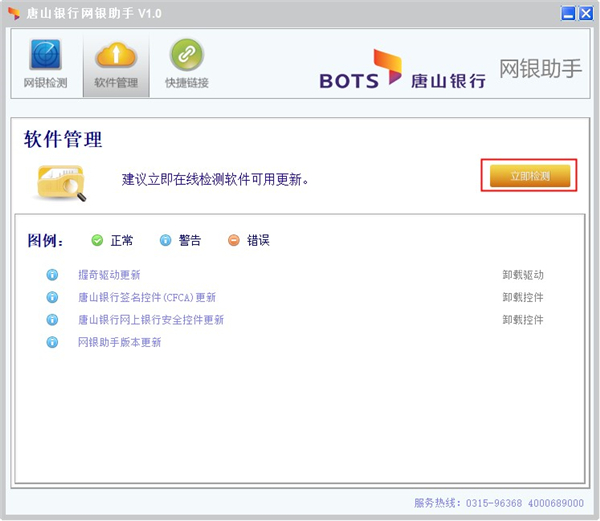Click warning icon beside 握奇驱动更新
Viewport: 600px width, 521px height.
pos(52,275)
